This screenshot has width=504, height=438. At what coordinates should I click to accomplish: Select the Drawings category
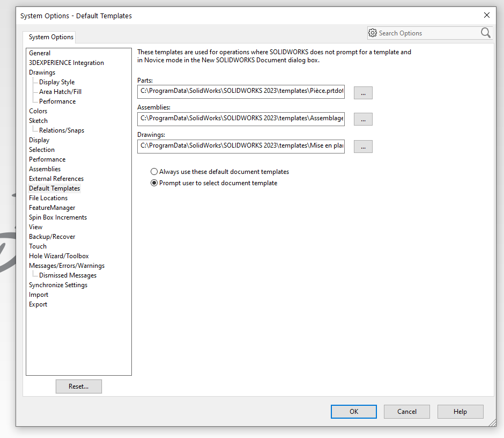(42, 72)
